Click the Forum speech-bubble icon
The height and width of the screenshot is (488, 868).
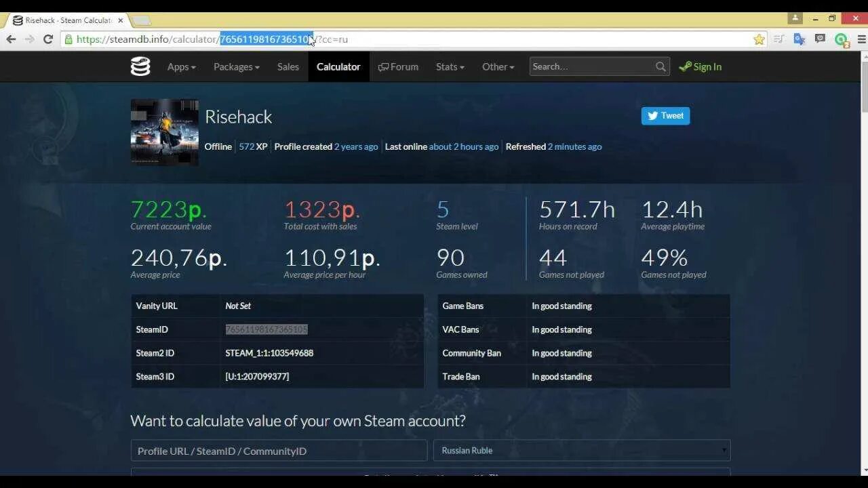point(384,66)
